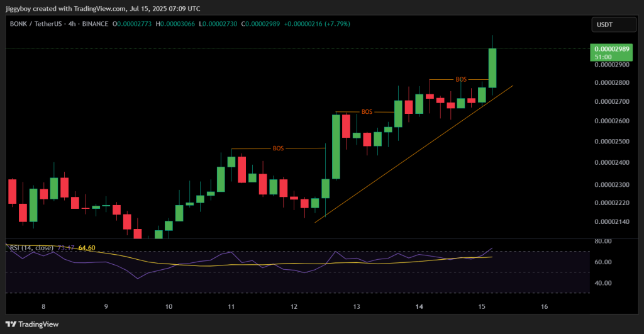
Task: Click the TradingView logo
Action: pos(32,324)
